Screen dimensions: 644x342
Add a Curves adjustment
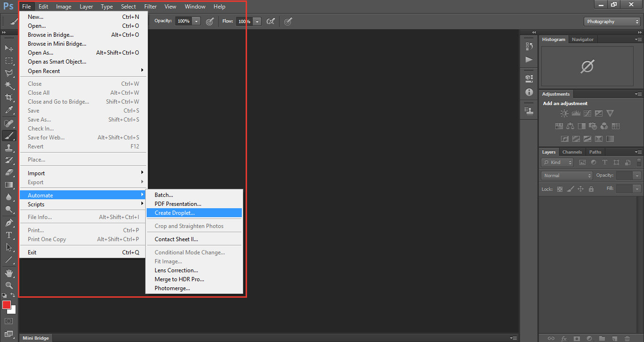(x=587, y=114)
